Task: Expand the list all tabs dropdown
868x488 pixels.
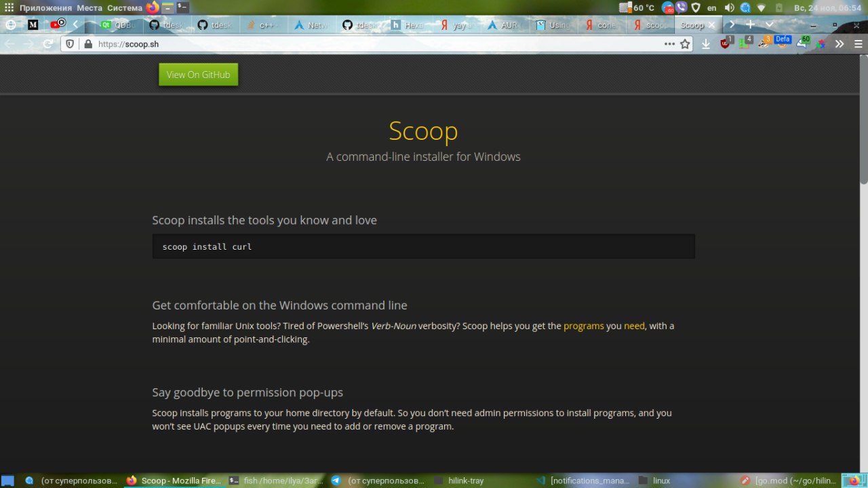Action: pos(769,24)
